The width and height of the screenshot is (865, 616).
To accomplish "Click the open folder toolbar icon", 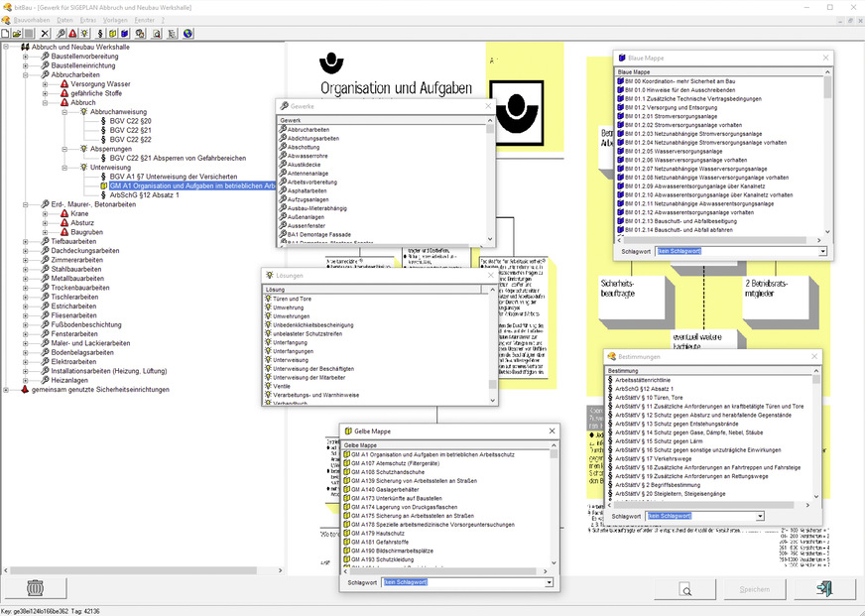I will click(x=18, y=33).
